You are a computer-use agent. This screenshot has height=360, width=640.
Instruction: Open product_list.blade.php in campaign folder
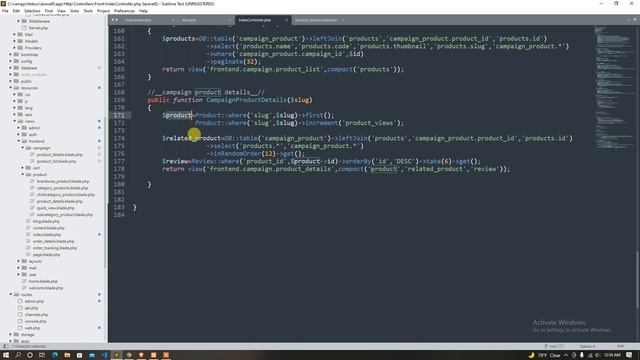coord(56,161)
